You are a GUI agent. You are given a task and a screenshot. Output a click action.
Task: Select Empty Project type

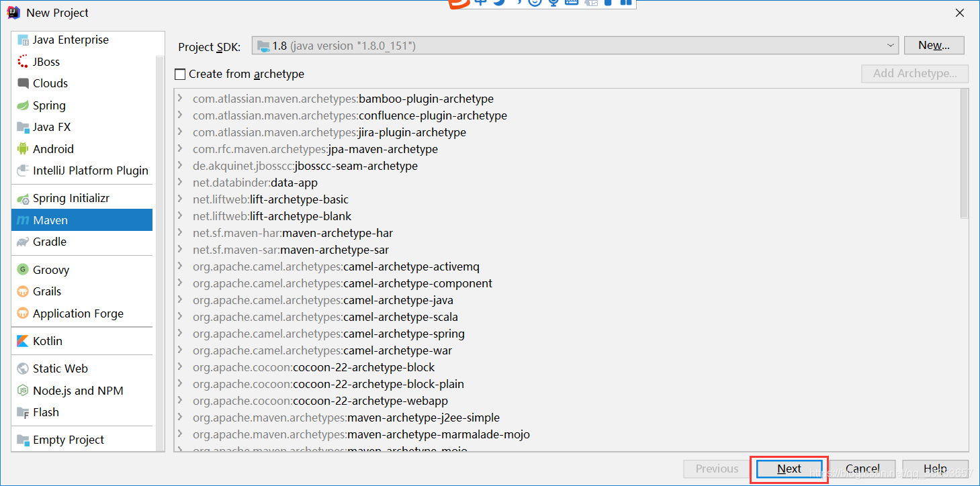pos(82,440)
